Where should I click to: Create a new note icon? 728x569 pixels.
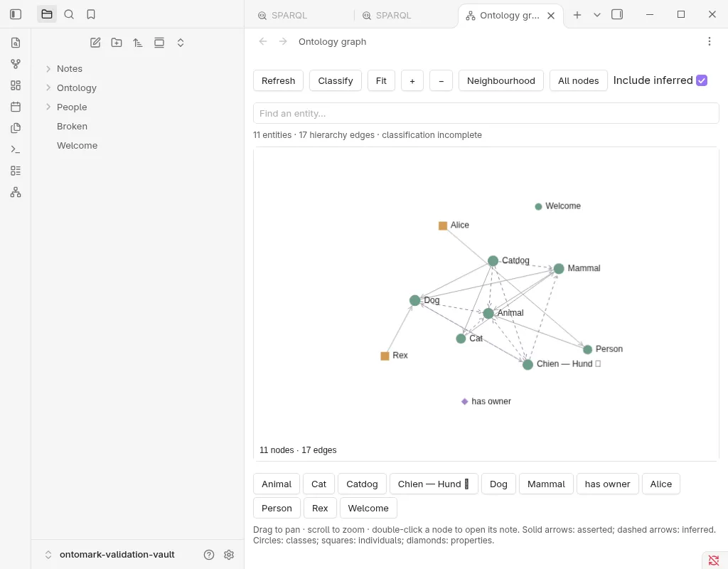coord(95,43)
